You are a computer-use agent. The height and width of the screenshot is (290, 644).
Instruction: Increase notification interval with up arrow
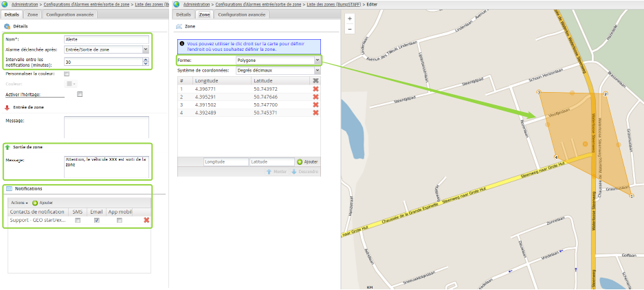tap(146, 60)
